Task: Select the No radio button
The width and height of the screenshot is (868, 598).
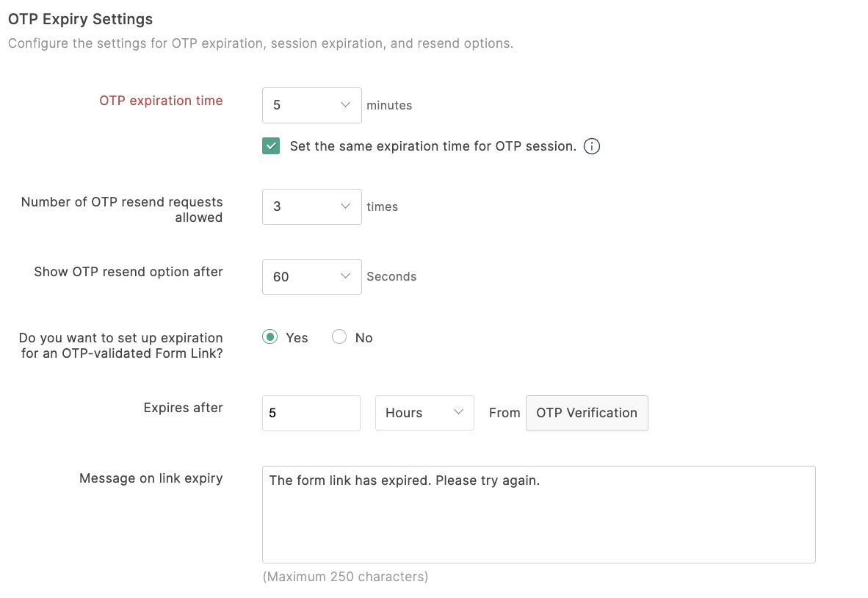Action: [x=339, y=337]
